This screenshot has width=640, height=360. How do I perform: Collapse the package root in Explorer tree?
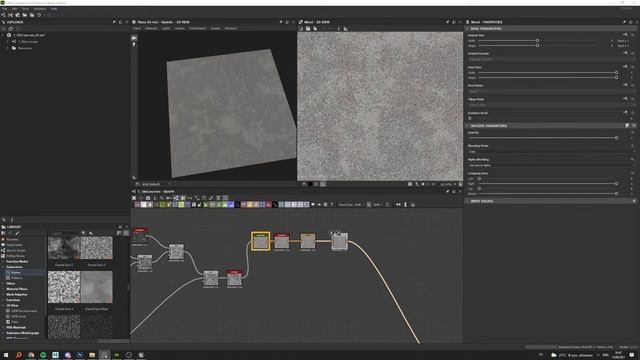pos(4,35)
